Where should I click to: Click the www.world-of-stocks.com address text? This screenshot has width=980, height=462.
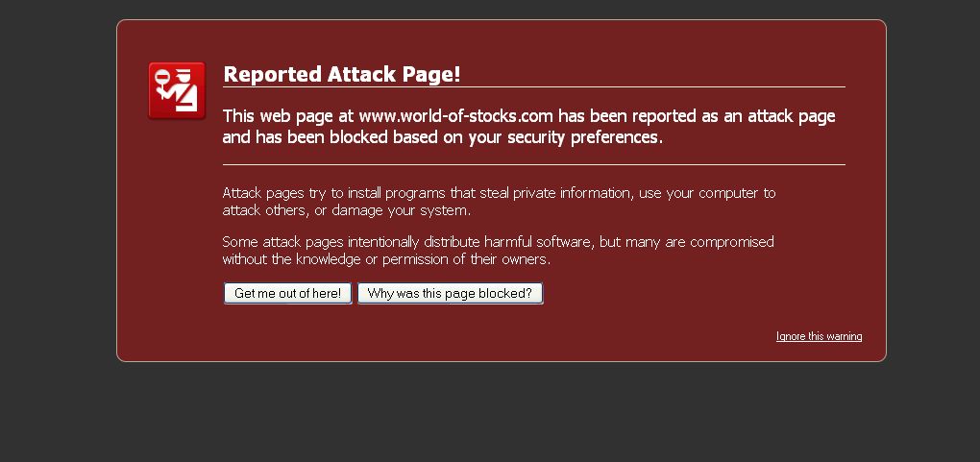point(455,116)
